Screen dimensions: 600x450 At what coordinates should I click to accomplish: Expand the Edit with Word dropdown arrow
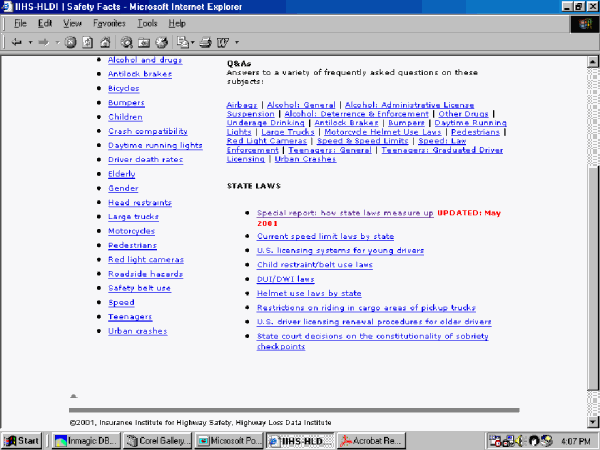pyautogui.click(x=237, y=42)
